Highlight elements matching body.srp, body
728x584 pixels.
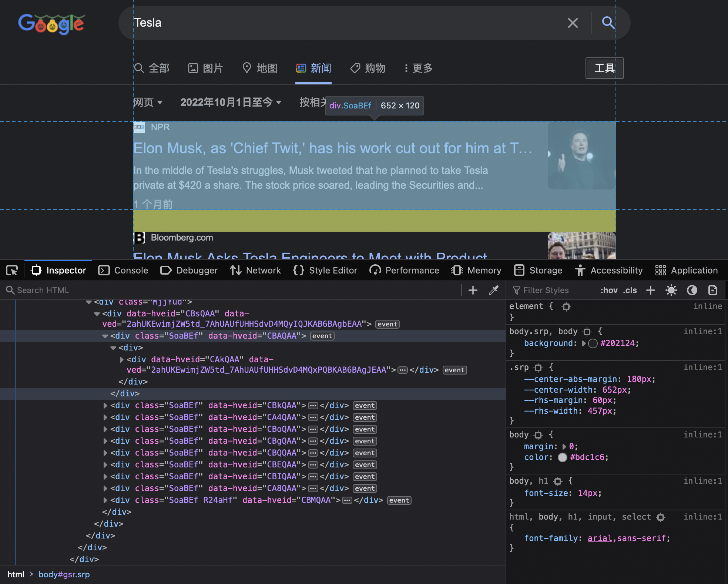(587, 332)
